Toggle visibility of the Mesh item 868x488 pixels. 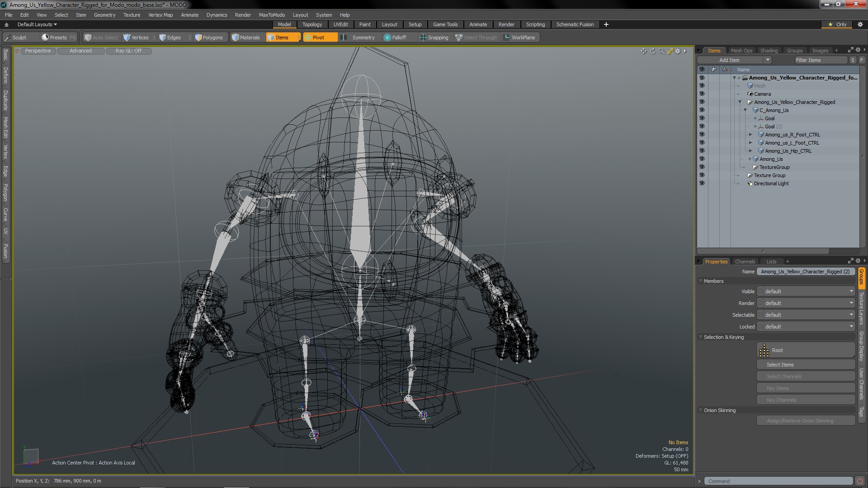point(702,86)
